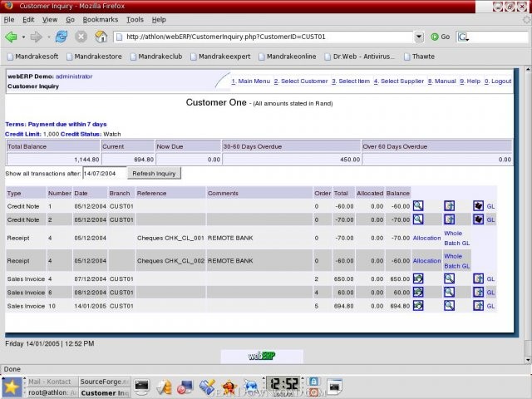Image resolution: width=532 pixels, height=399 pixels.
Task: Click magnifier preview icon for Credit Note 2
Action: 418,219
